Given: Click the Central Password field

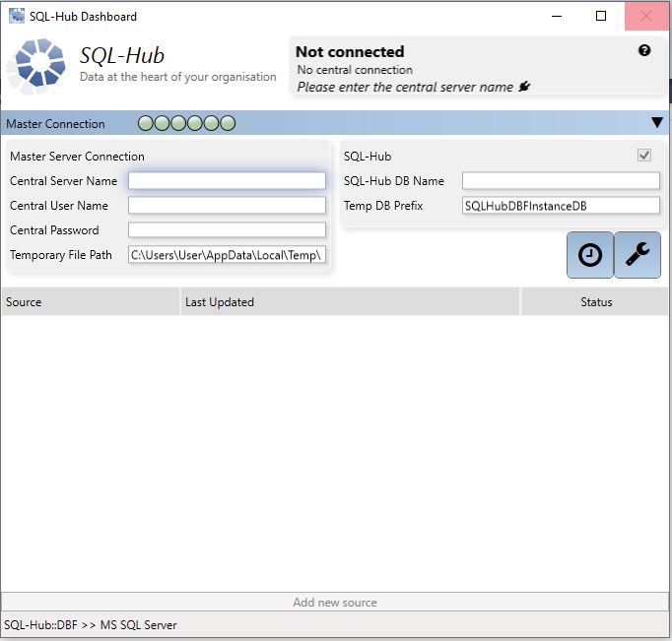Looking at the screenshot, I should [x=227, y=230].
